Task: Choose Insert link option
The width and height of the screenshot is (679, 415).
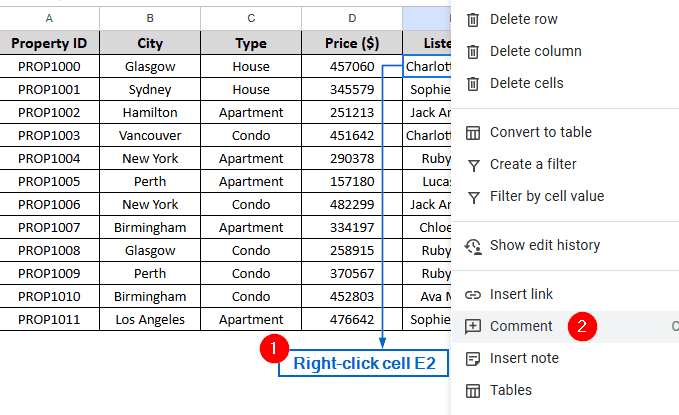Action: (x=565, y=295)
